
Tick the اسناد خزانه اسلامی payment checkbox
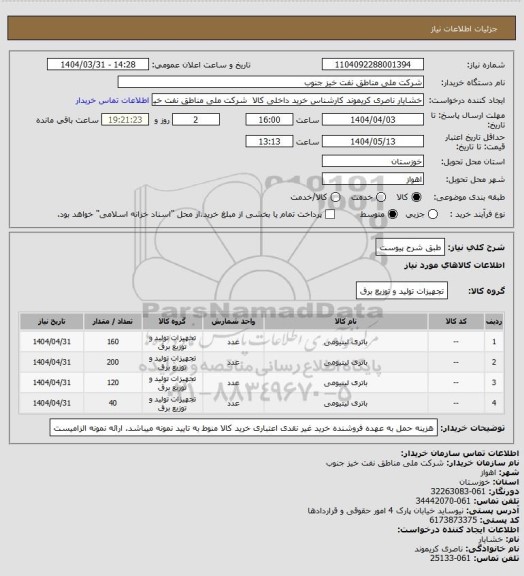tap(330, 214)
